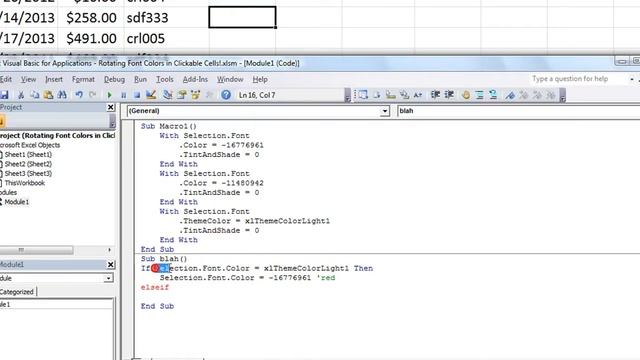This screenshot has height=360, width=640.
Task: Open the Object Browser icon
Action: pyautogui.click(x=196, y=95)
